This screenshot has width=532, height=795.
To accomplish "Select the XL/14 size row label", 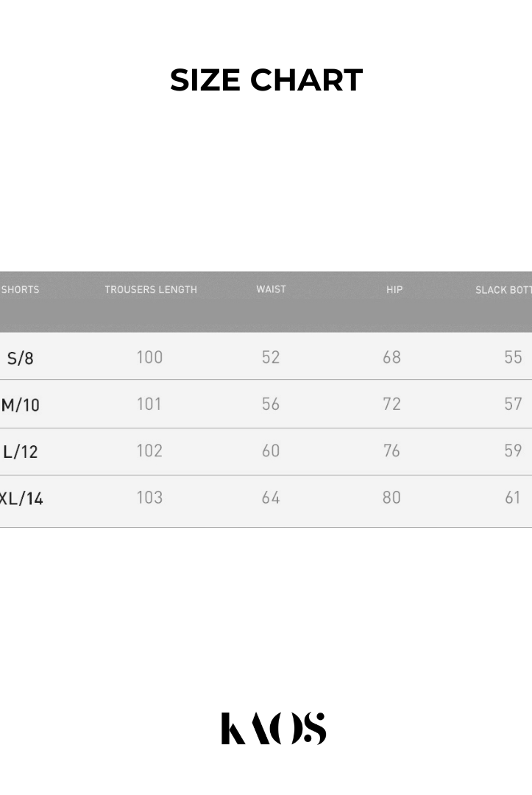I will [21, 498].
